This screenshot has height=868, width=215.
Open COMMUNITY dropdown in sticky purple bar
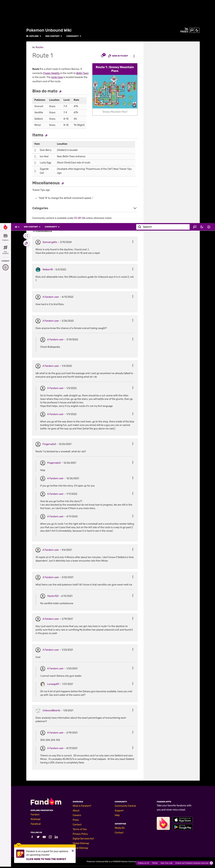[x=52, y=227]
